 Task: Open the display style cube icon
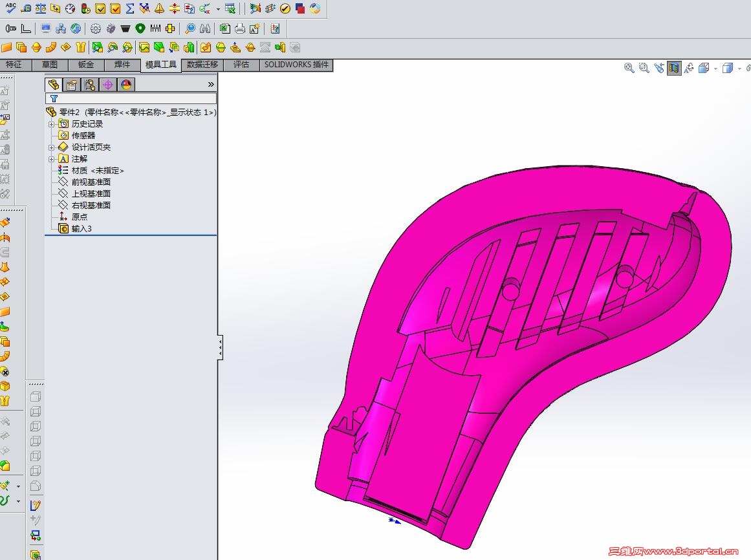pyautogui.click(x=728, y=68)
